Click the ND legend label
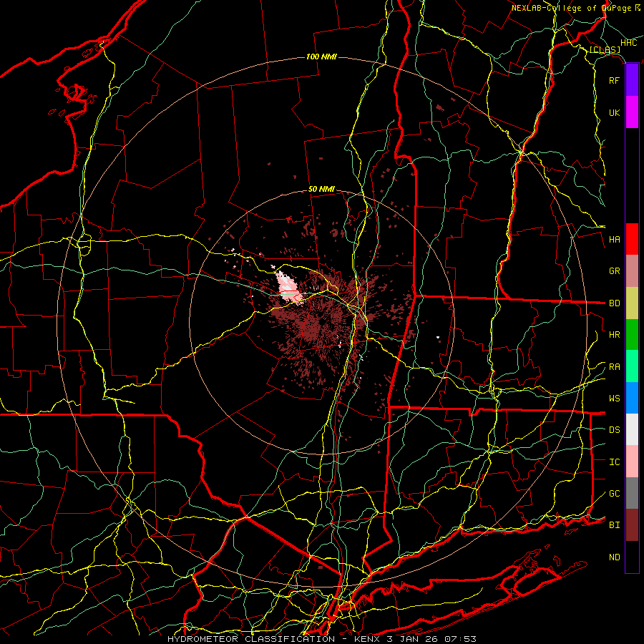Image resolution: width=644 pixels, height=644 pixels. pos(614,557)
